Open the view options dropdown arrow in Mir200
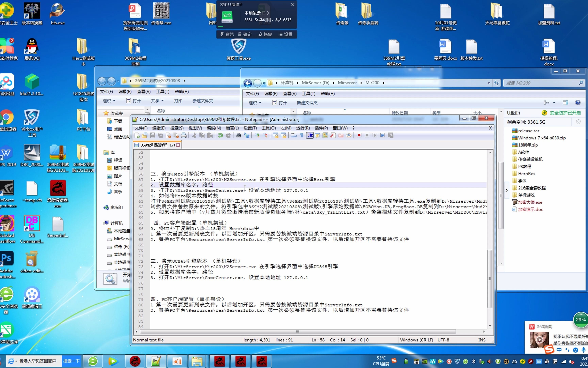The image size is (588, 368). (554, 103)
